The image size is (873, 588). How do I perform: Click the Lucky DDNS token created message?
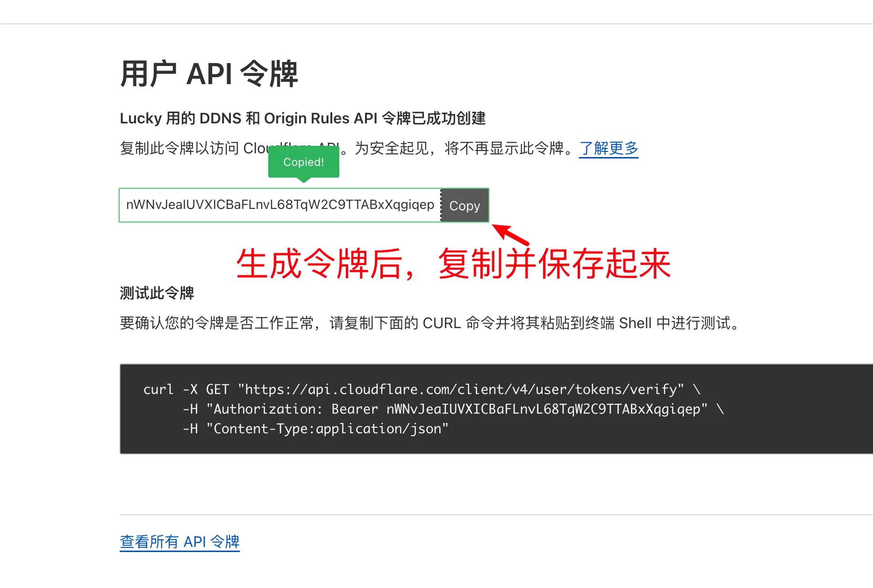[302, 119]
